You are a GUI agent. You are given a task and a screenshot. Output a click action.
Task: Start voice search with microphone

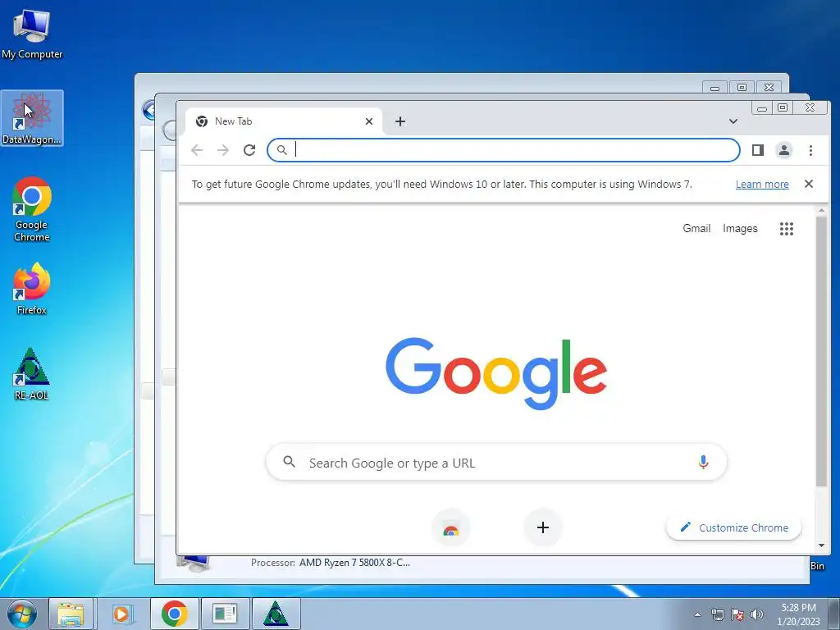click(703, 462)
